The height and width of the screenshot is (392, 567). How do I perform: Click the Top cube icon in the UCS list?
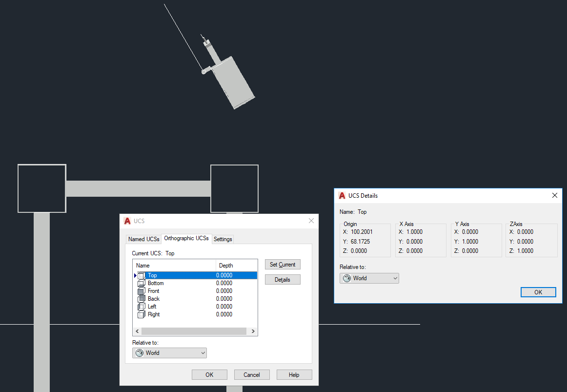(142, 275)
